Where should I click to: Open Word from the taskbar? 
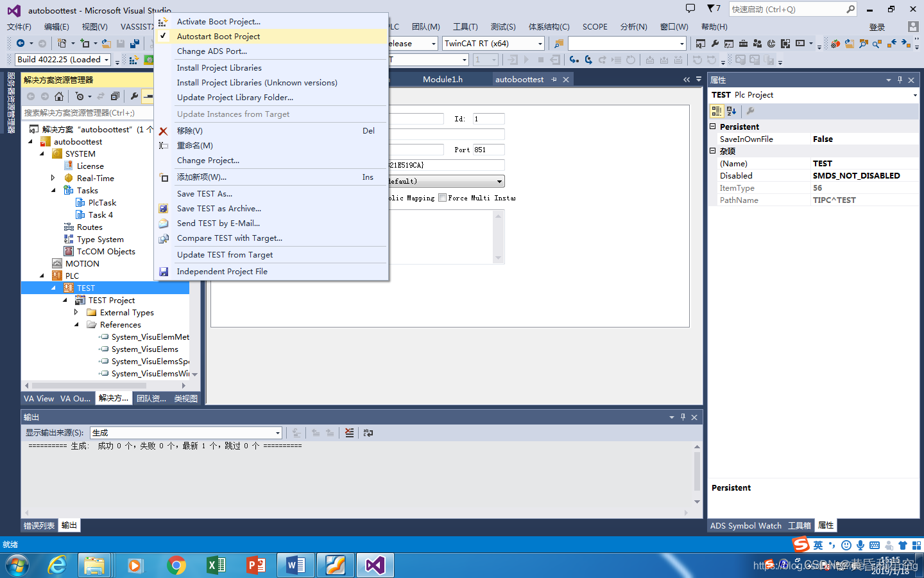coord(295,565)
